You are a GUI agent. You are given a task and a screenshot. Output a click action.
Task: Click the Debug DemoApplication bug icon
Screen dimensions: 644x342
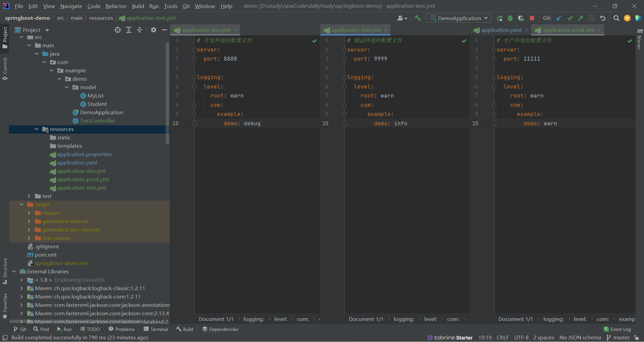coord(510,18)
